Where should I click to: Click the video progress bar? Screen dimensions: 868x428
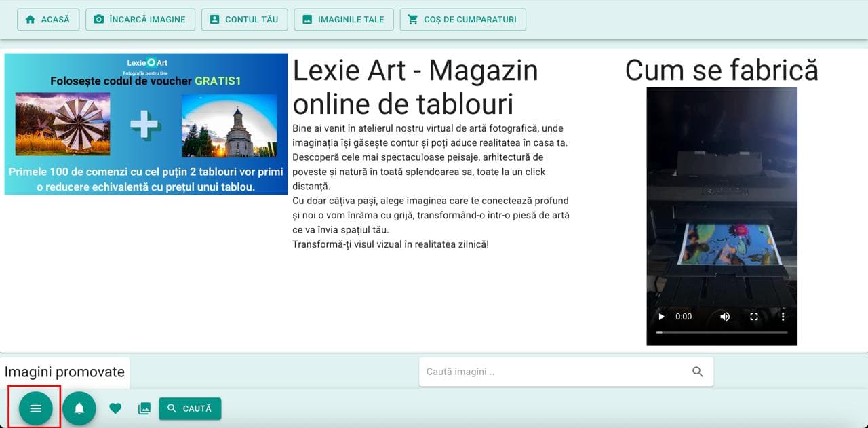pos(722,332)
